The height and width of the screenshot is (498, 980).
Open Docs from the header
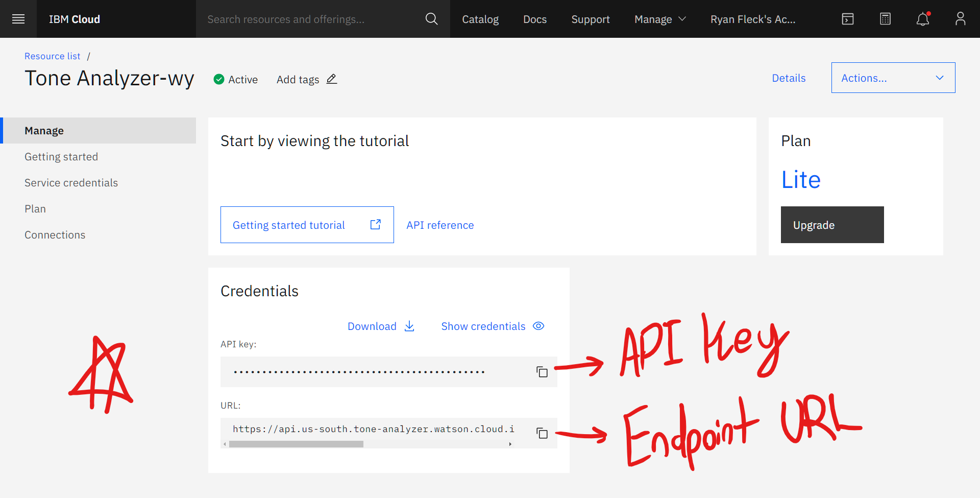[x=535, y=19]
